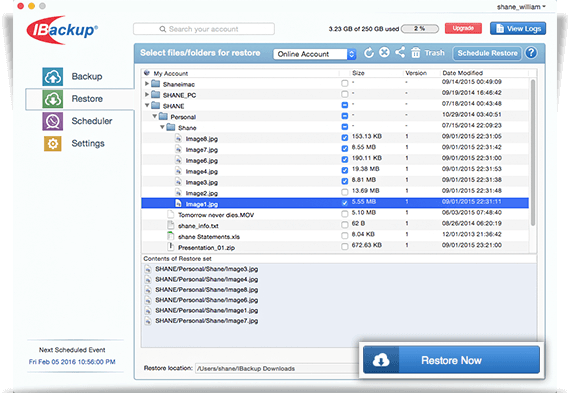Screen dimensions: 570x393
Task: Toggle the Image1.jpg checkbox
Action: click(x=345, y=203)
